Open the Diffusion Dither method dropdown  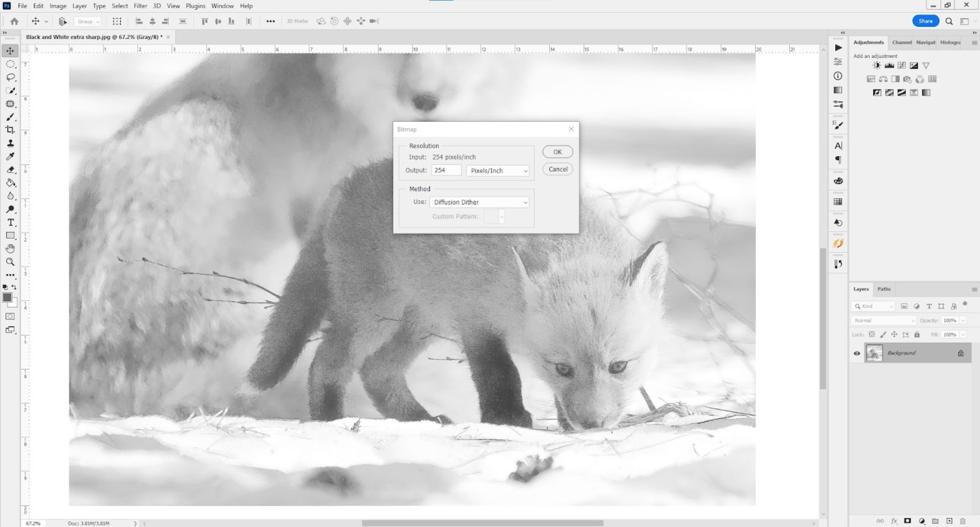(479, 202)
